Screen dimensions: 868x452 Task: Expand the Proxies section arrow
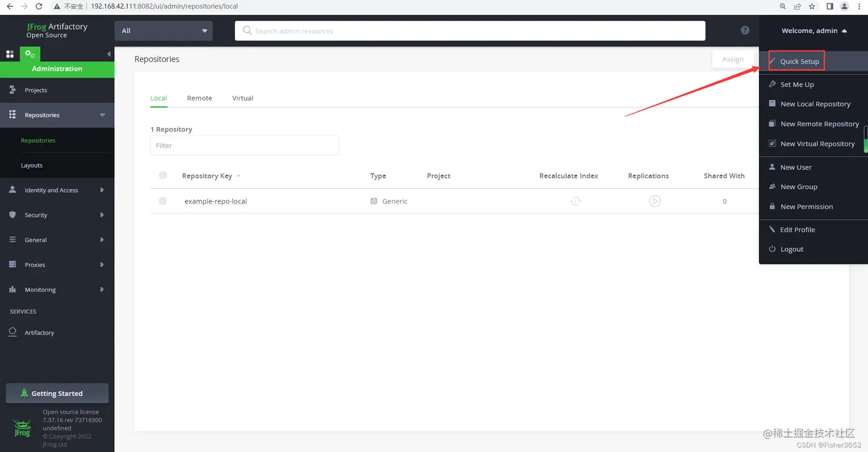click(102, 264)
